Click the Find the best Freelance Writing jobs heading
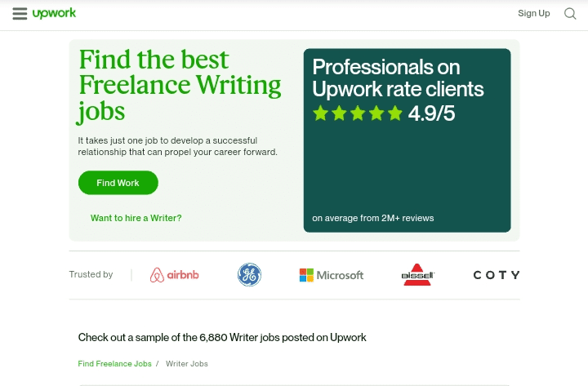Viewport: 588px width, 386px height. pos(180,87)
